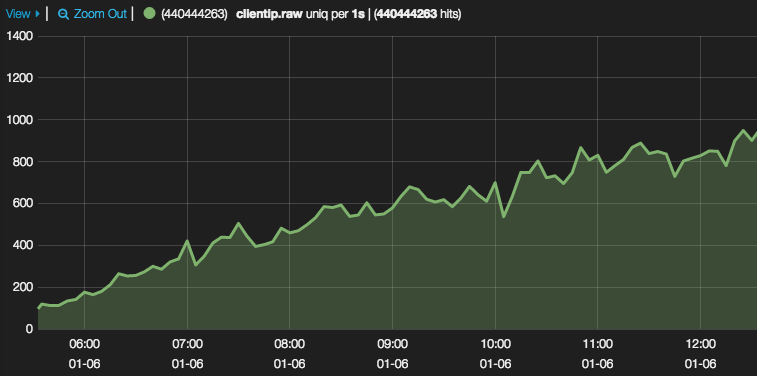Screen dimensions: 757x376
Task: Click the Zoom Out link
Action: click(100, 14)
